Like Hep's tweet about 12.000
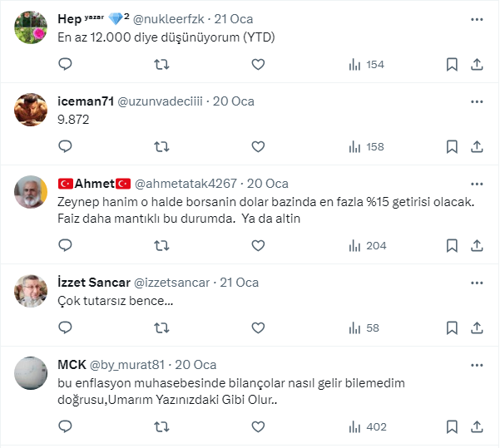Screen dimensions: 500x448 258,64
